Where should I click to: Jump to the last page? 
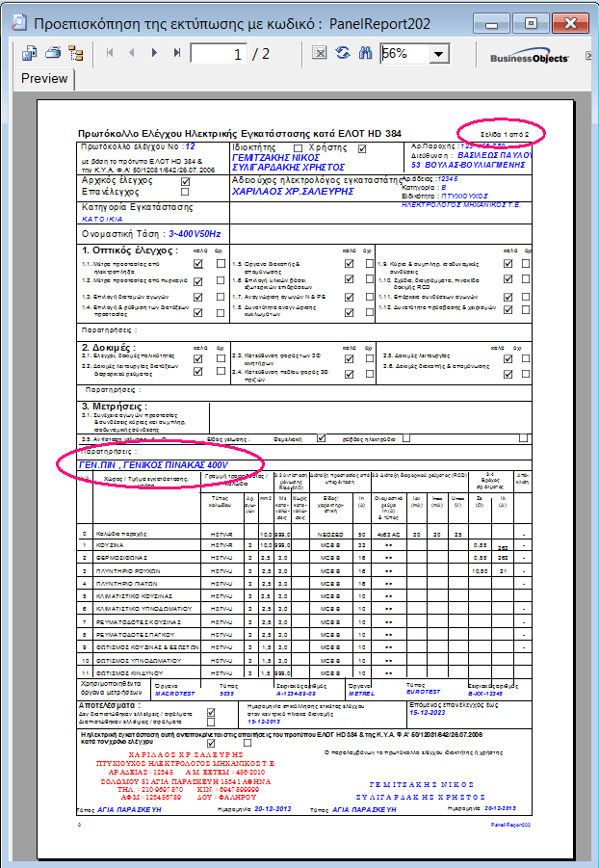(175, 54)
